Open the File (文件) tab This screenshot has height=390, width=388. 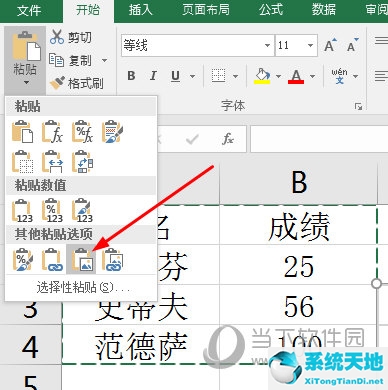coord(29,10)
